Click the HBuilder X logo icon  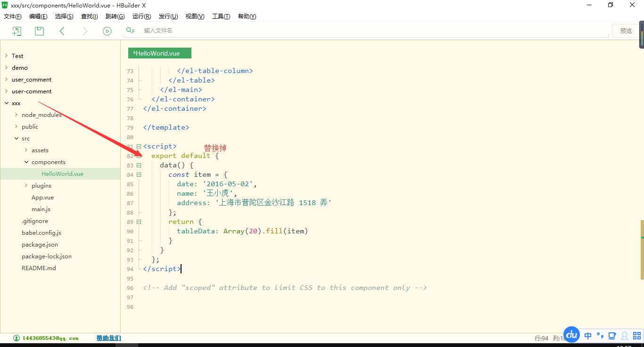pyautogui.click(x=5, y=5)
